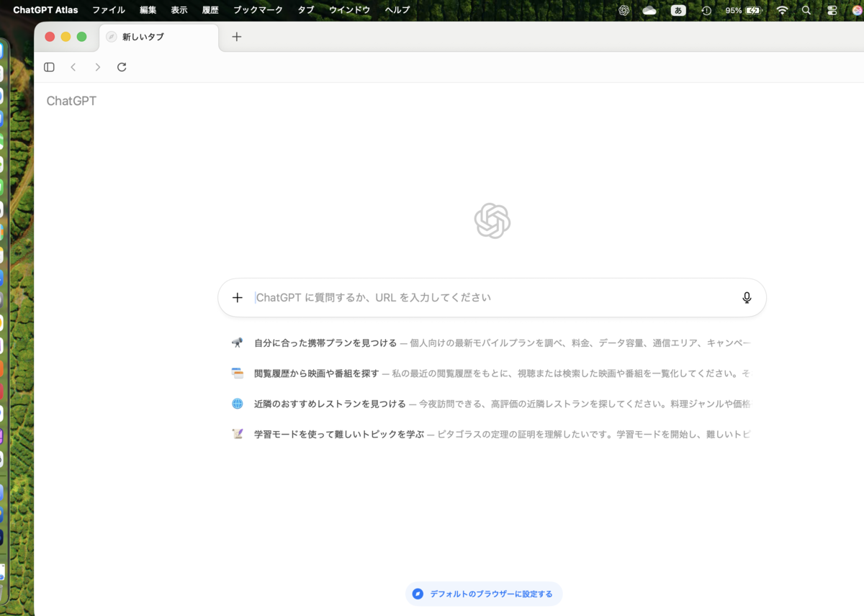Viewport: 864px width, 616px height.
Task: Switch input source via あ icon
Action: coord(678,10)
